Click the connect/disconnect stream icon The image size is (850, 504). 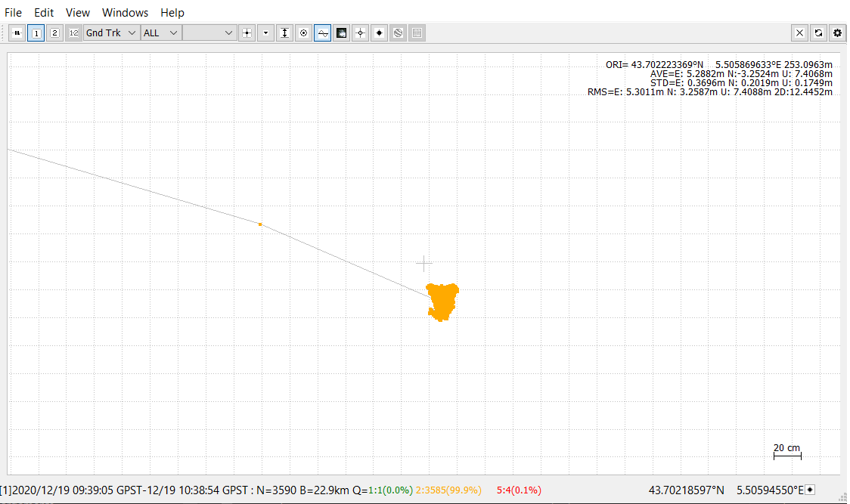[17, 33]
